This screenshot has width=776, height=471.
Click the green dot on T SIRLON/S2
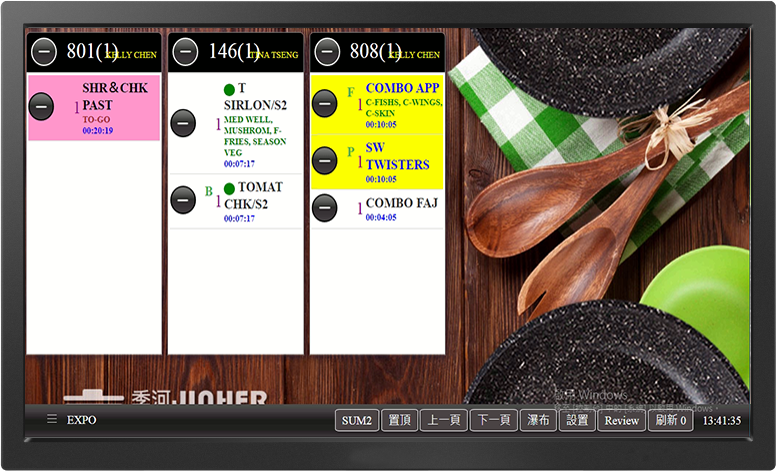tap(229, 90)
